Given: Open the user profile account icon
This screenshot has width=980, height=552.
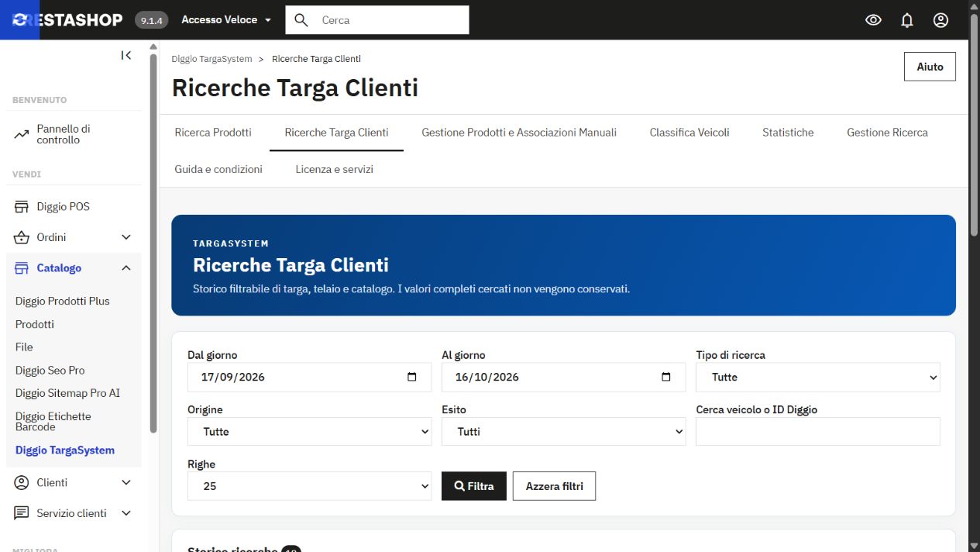Looking at the screenshot, I should tap(940, 20).
